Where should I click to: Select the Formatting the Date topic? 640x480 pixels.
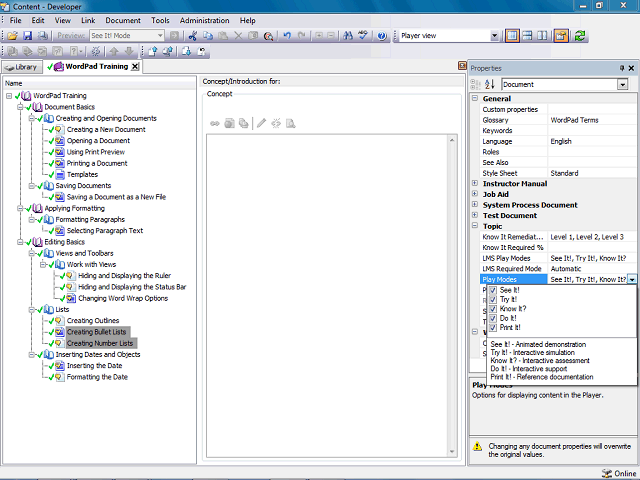pos(97,377)
